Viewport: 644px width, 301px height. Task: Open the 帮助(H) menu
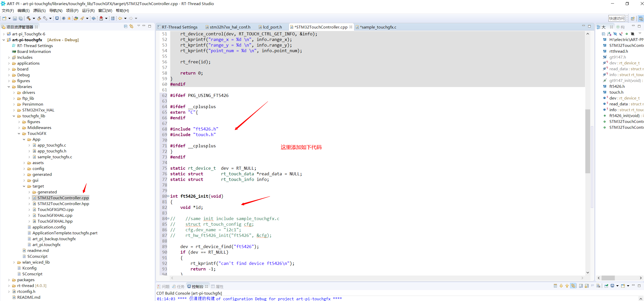tap(122, 11)
